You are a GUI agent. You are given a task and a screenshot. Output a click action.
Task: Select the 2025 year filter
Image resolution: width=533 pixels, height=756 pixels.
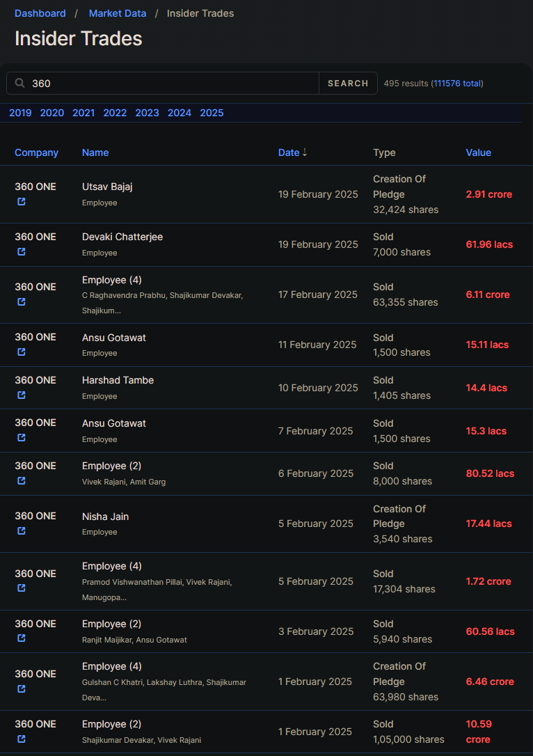212,113
